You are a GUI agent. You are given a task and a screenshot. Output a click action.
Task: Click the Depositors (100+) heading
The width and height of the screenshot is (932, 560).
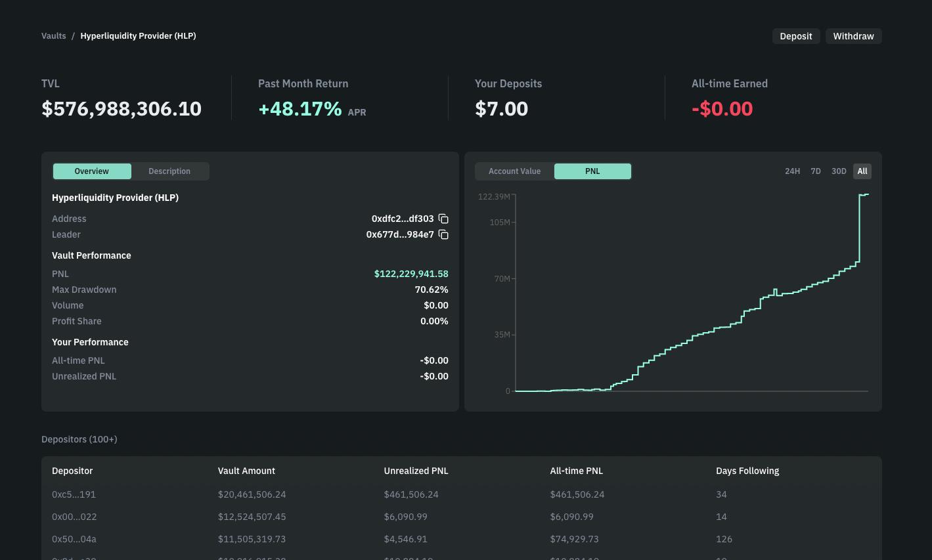[x=79, y=439]
